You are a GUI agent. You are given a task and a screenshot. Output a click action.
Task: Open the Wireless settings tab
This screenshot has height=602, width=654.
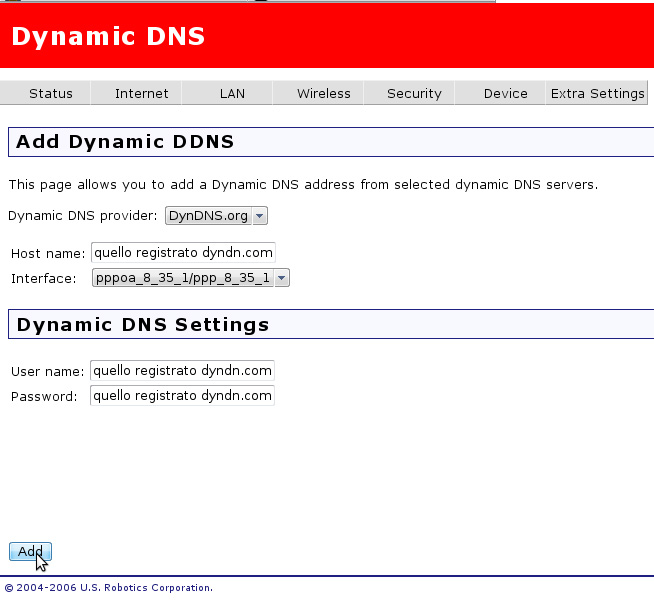(x=323, y=93)
